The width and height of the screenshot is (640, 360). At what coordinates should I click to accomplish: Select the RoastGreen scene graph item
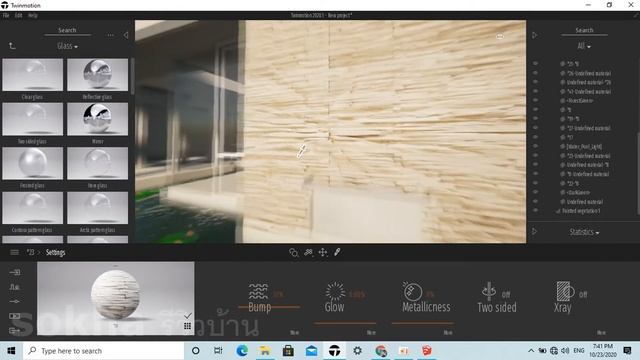tap(579, 101)
